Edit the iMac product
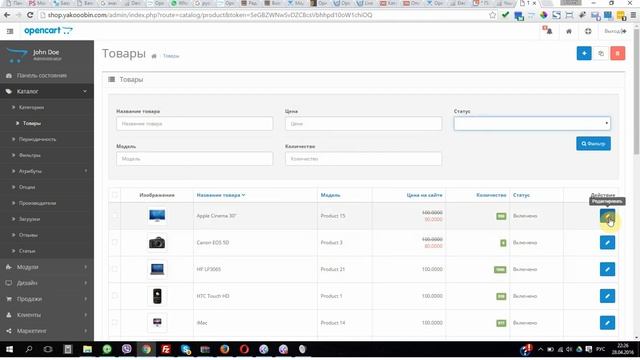This screenshot has width=640, height=360. [607, 323]
